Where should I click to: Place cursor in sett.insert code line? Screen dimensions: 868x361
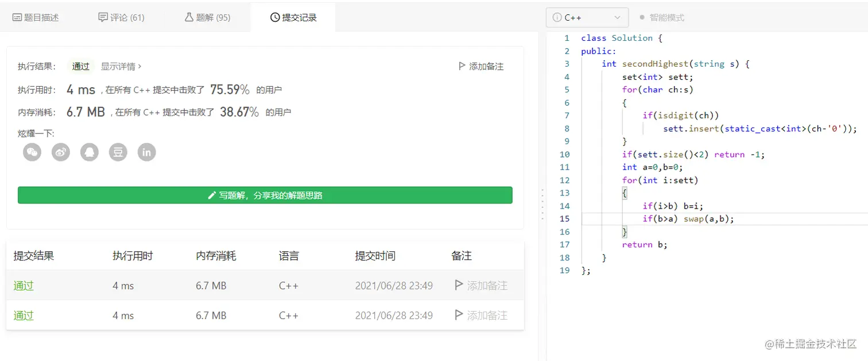point(760,129)
